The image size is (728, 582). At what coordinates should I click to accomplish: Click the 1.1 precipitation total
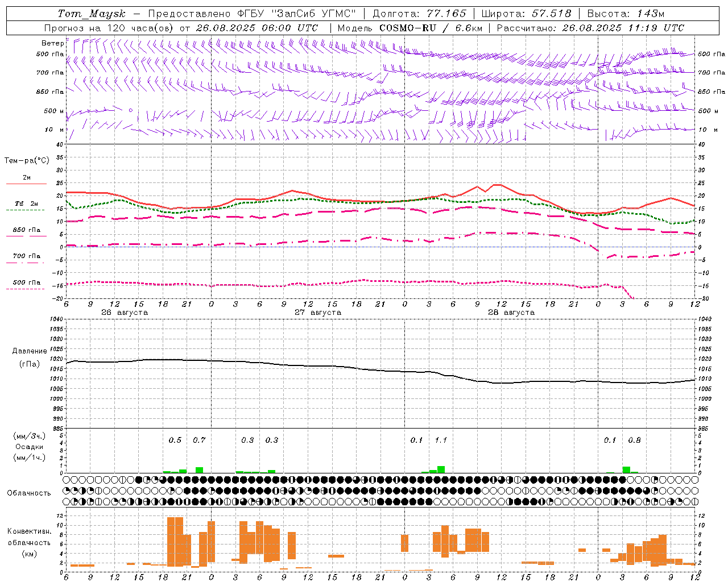[x=441, y=440]
